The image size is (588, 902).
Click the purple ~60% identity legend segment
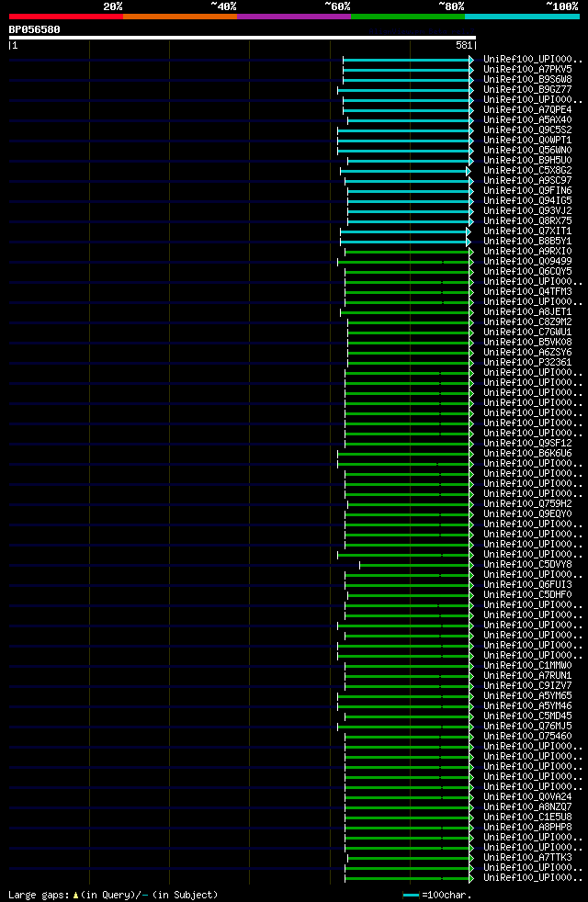click(294, 17)
